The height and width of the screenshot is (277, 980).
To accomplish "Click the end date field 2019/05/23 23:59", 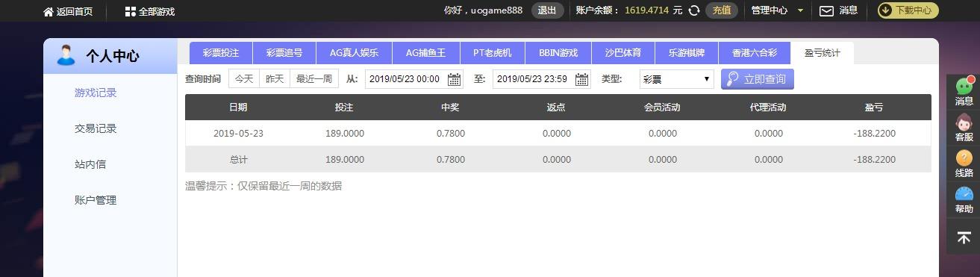I will pos(541,79).
